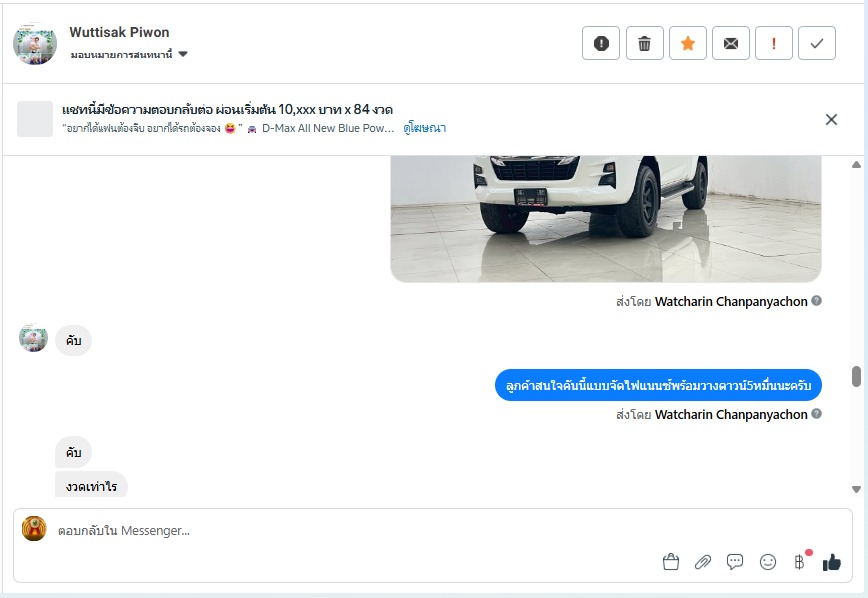The width and height of the screenshot is (868, 598).
Task: Open the ad banner thumbnail placeholder
Action: click(x=35, y=119)
